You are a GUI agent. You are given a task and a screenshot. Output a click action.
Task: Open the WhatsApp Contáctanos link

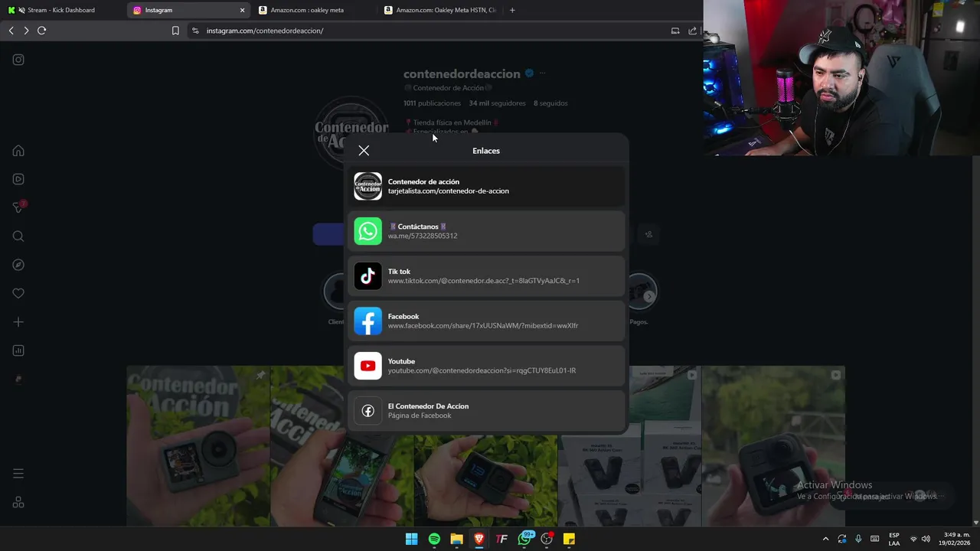486,231
